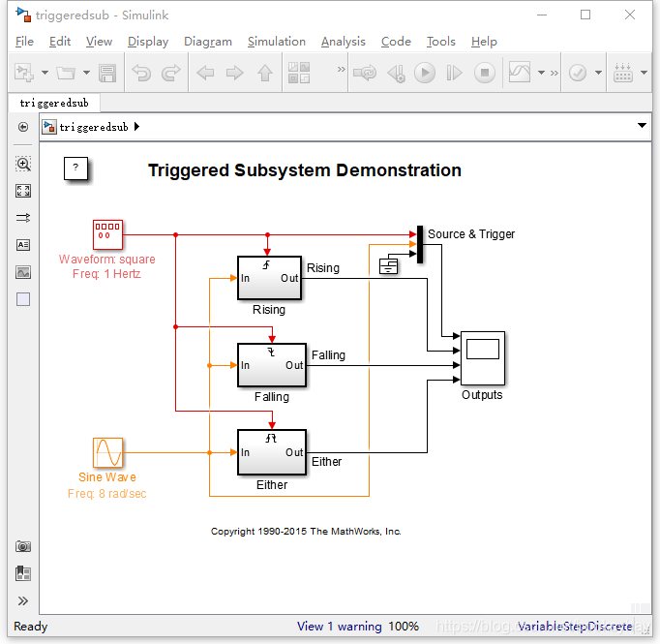660x644 pixels.
Task: Click the Fit to View icon
Action: click(x=23, y=191)
